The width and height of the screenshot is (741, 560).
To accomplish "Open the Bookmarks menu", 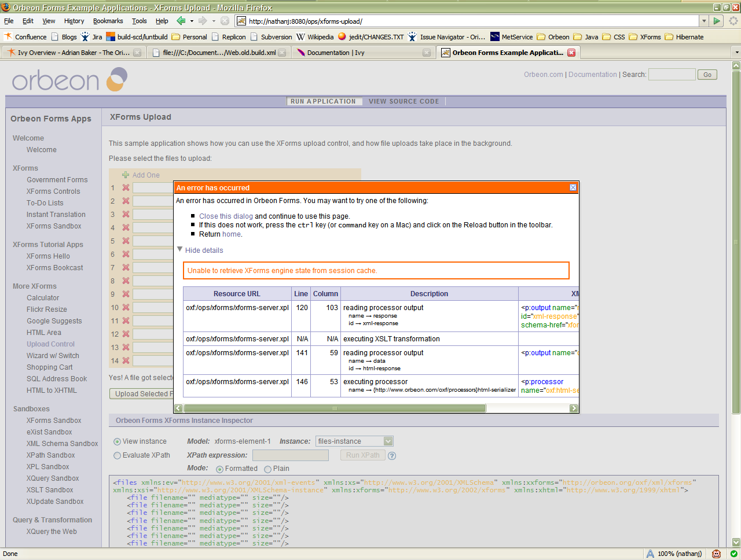I will pyautogui.click(x=108, y=21).
